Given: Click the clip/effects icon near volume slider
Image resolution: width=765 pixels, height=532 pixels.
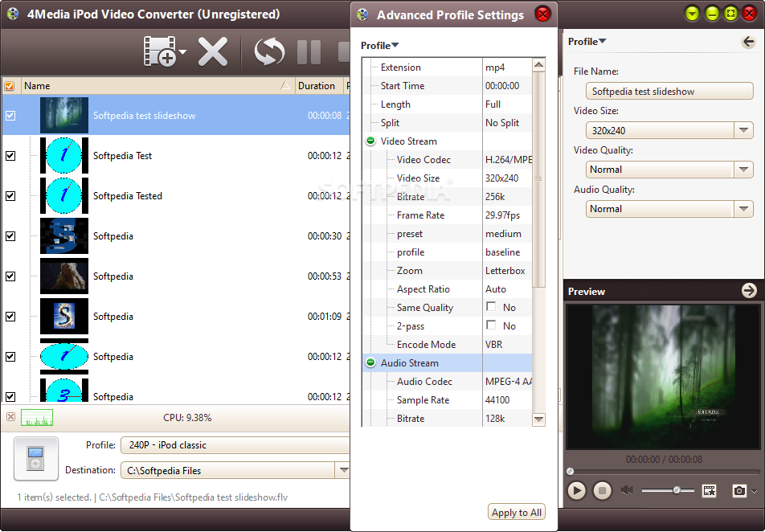Looking at the screenshot, I should tap(709, 490).
